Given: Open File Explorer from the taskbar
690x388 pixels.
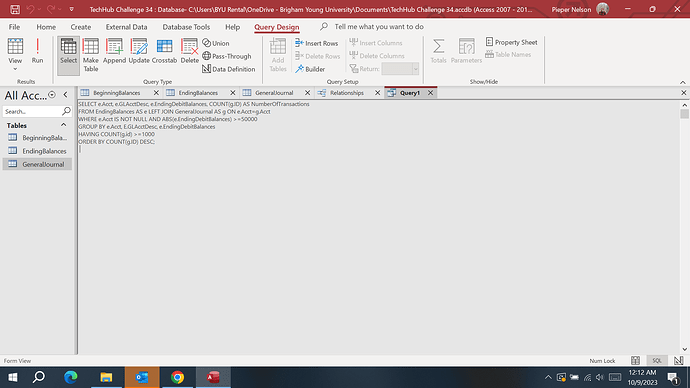Looking at the screenshot, I should click(x=106, y=377).
